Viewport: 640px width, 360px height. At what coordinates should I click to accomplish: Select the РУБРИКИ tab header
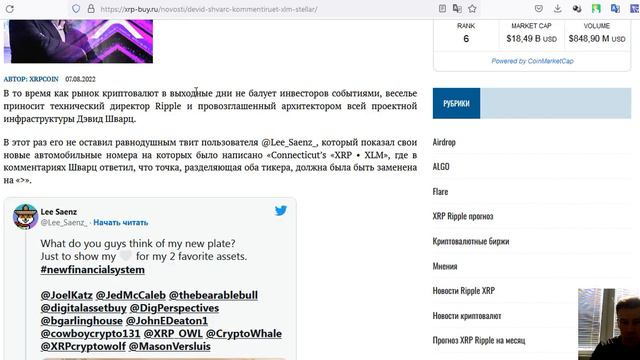456,103
